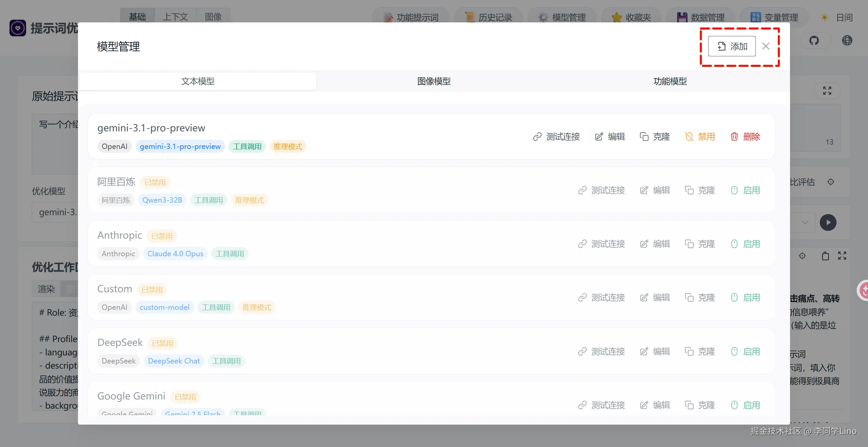The height and width of the screenshot is (447, 868).
Task: Enable the Anthropic model
Action: tap(745, 244)
